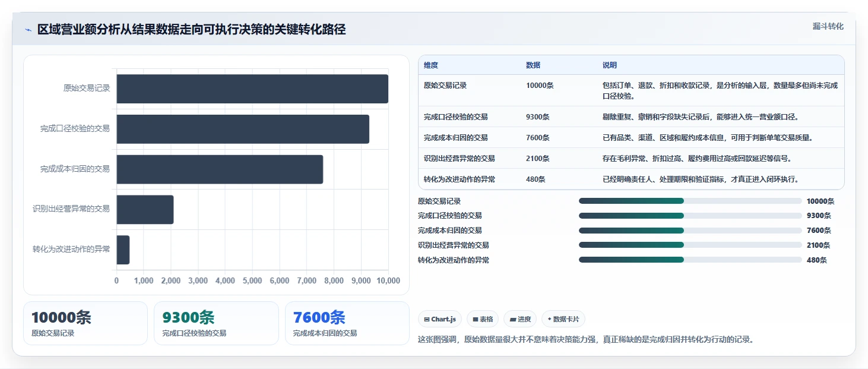Click the 完成成本归因的交易 progress bar
The image size is (868, 369).
click(690, 231)
